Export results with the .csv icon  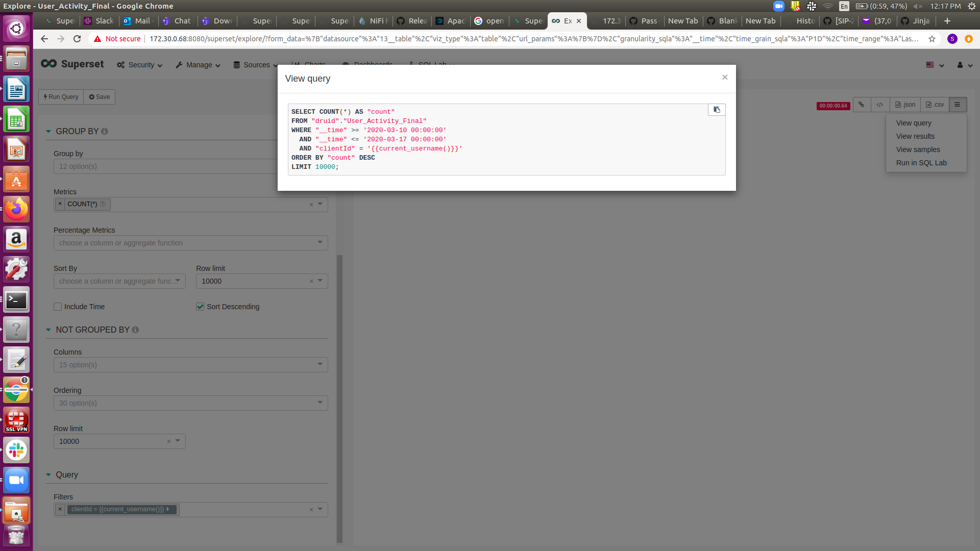pyautogui.click(x=934, y=105)
